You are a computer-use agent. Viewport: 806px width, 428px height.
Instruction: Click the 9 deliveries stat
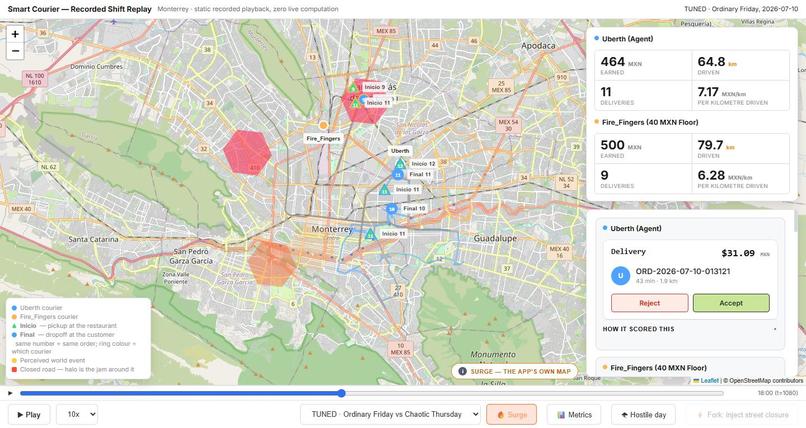click(604, 176)
